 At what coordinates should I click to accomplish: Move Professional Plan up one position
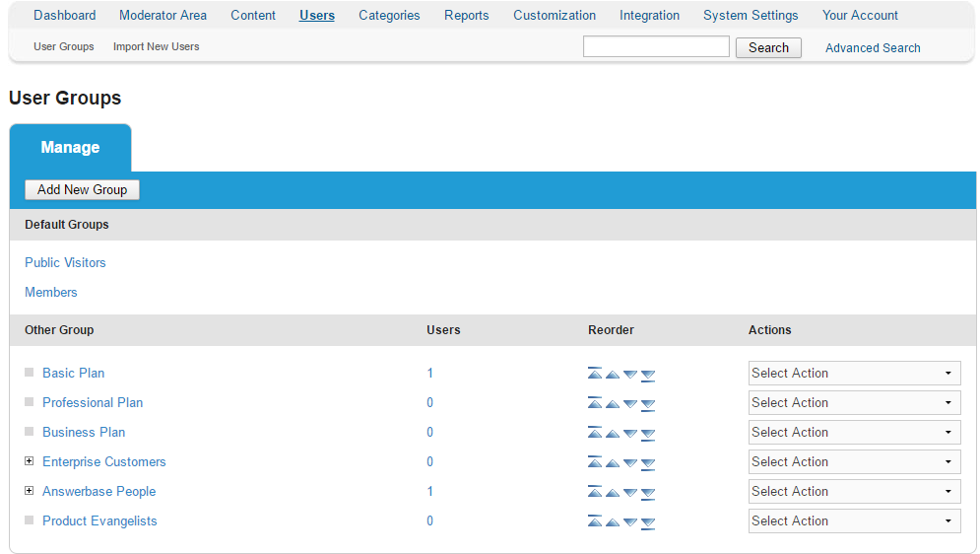click(613, 403)
